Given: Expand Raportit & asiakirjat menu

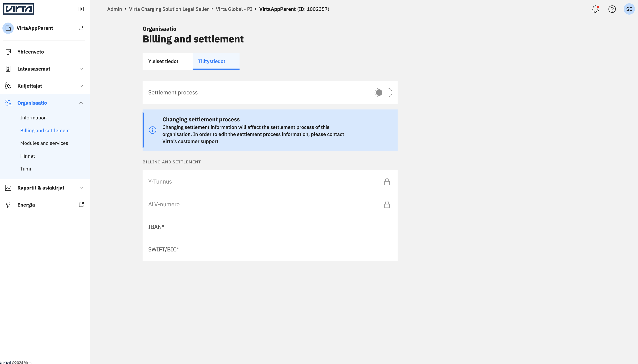Looking at the screenshot, I should (45, 188).
